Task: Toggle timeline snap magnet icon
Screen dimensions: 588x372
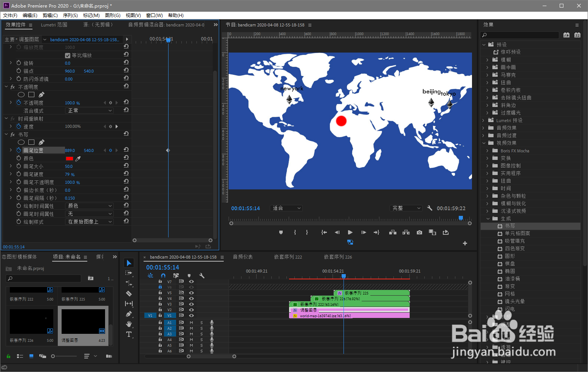Action: tap(163, 276)
